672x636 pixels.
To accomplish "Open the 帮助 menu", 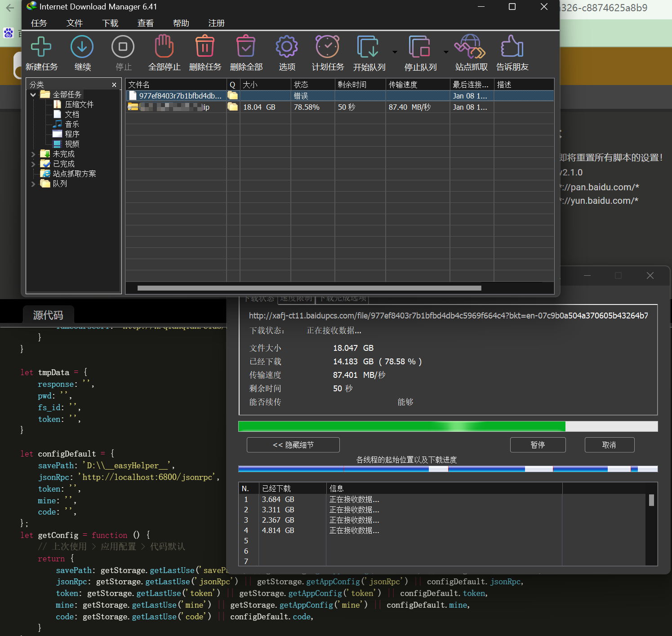I will (181, 23).
